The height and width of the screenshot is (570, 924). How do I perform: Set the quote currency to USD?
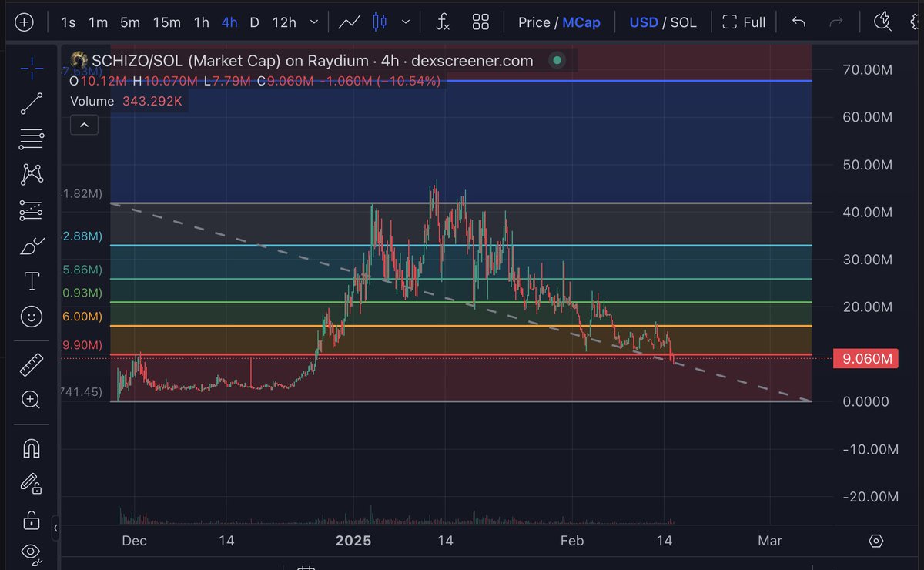coord(644,22)
